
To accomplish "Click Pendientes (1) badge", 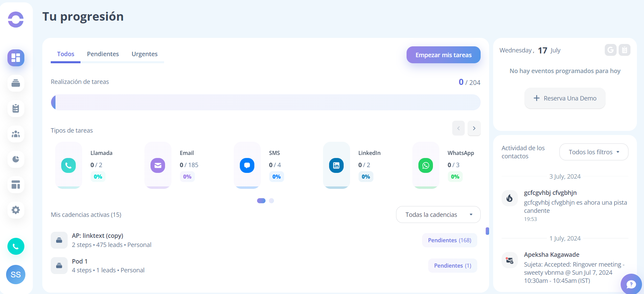I will pyautogui.click(x=453, y=266).
